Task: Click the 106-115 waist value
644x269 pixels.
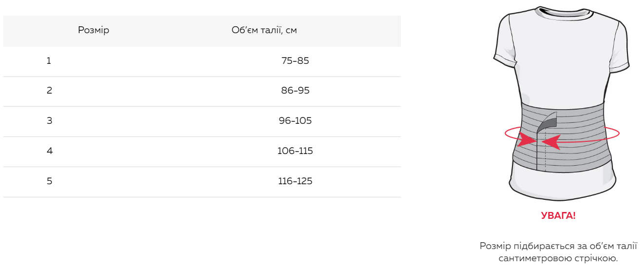Action: point(295,151)
